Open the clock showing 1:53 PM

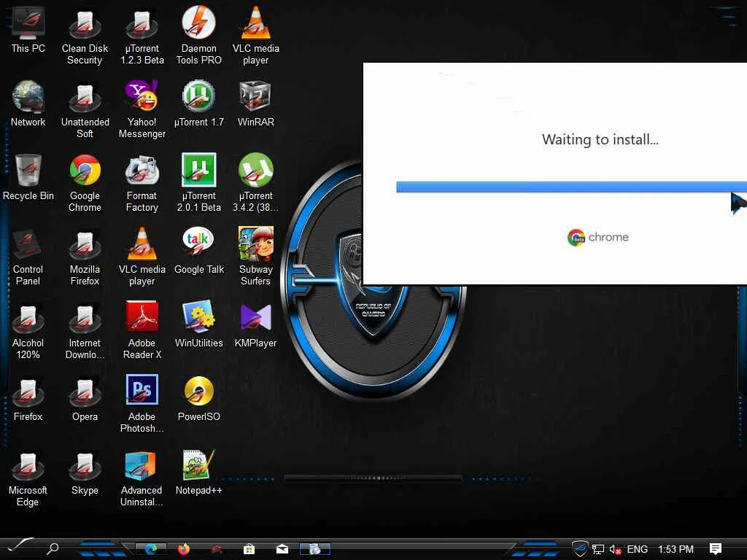(x=676, y=549)
